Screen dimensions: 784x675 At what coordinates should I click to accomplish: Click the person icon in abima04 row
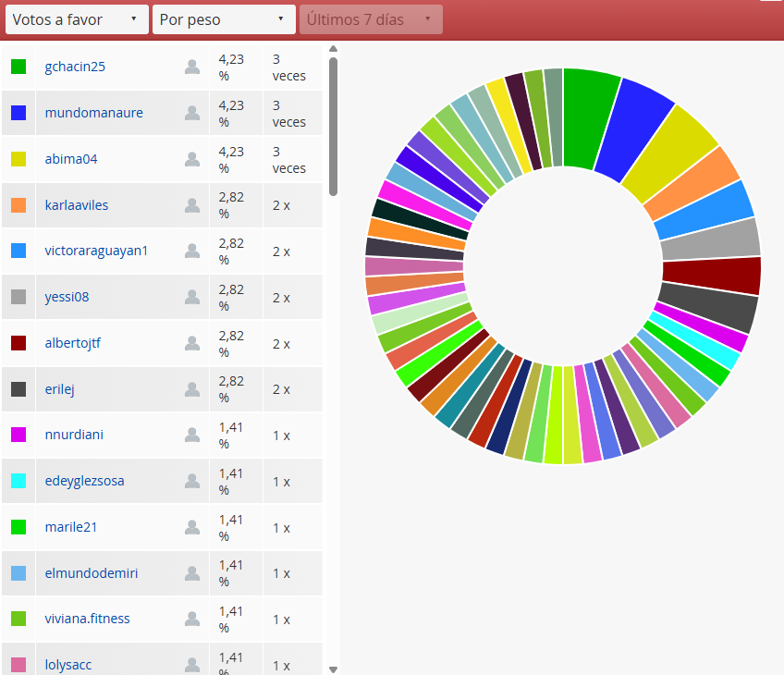[192, 159]
